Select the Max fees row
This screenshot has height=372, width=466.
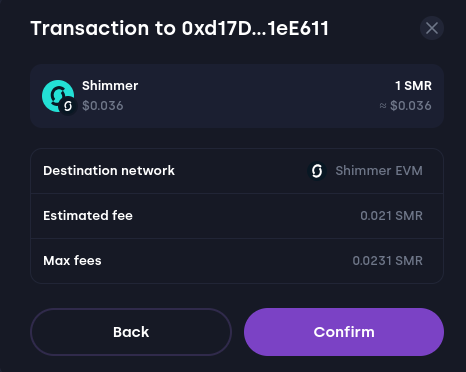(237, 261)
